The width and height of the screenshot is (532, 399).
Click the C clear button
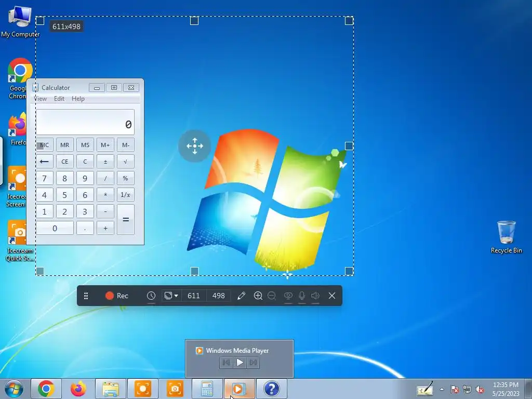(85, 162)
